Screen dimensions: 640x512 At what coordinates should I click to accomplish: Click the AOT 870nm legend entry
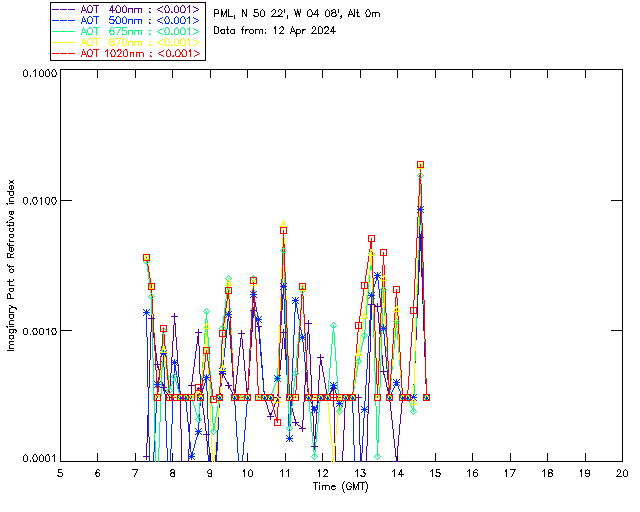coord(127,42)
